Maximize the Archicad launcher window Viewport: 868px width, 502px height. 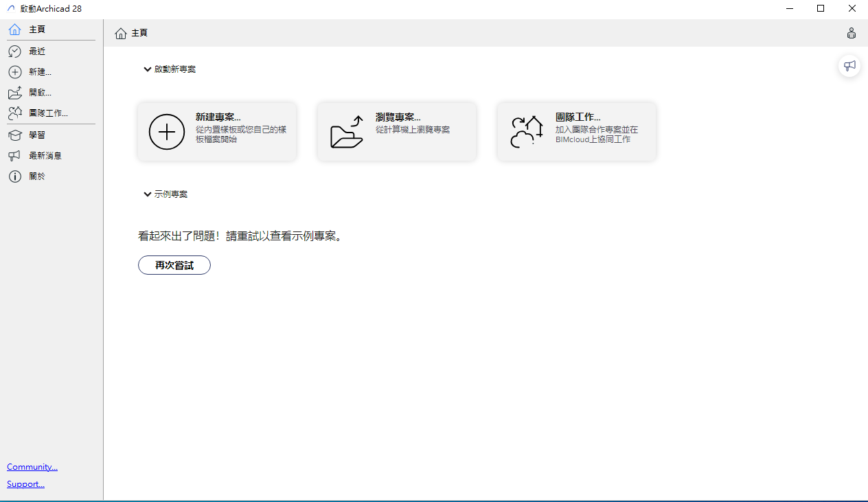pyautogui.click(x=821, y=8)
